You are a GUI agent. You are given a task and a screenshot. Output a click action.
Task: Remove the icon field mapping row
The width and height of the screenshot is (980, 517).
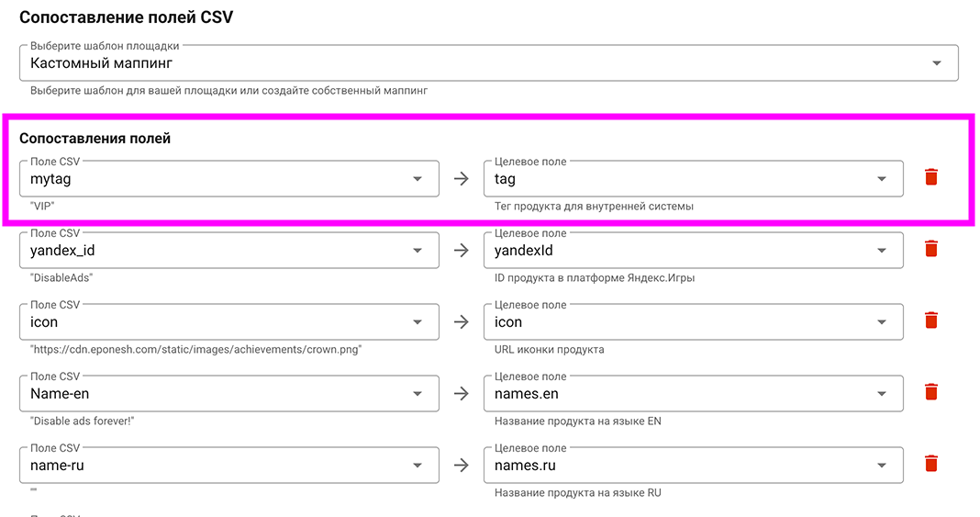click(x=931, y=320)
